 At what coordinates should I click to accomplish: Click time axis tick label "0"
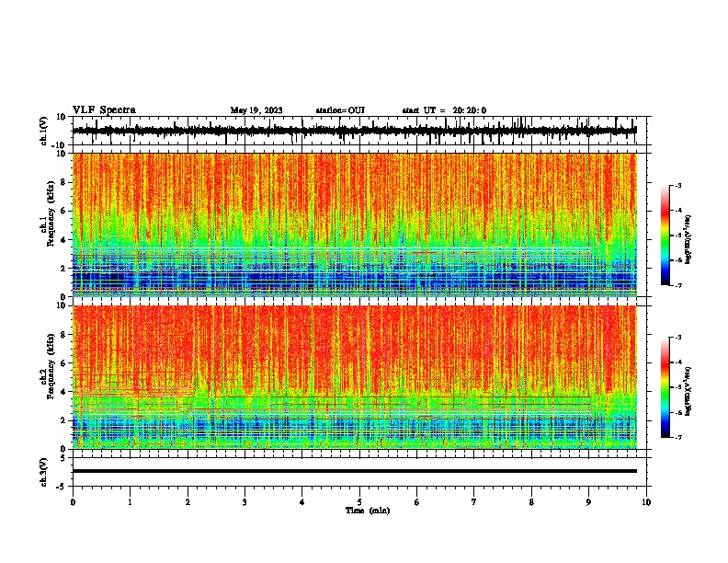pyautogui.click(x=73, y=502)
